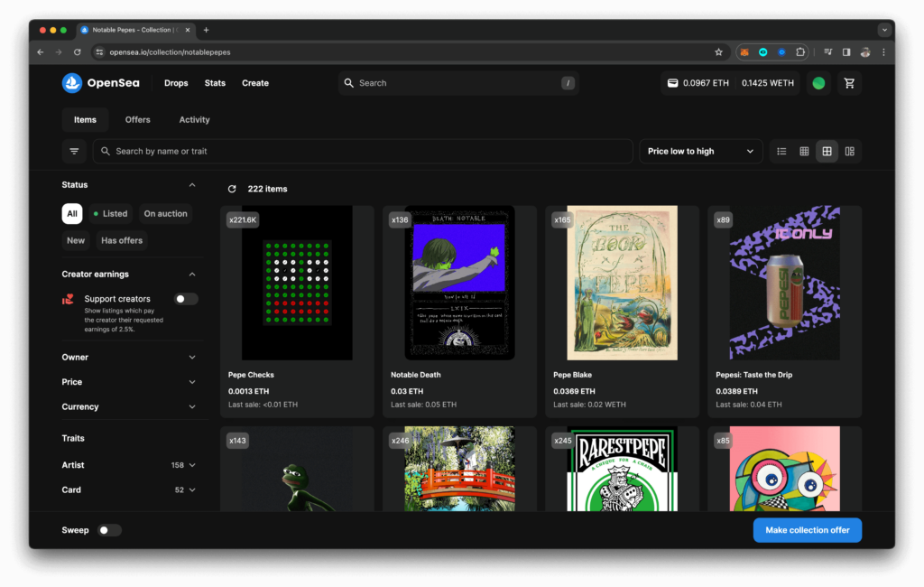Open the green profile avatar

click(x=818, y=83)
